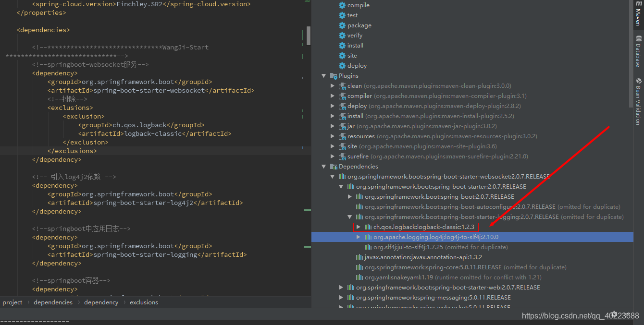Click the spring-boot-starter-websocket library icon
The width and height of the screenshot is (644, 325).
click(x=342, y=177)
